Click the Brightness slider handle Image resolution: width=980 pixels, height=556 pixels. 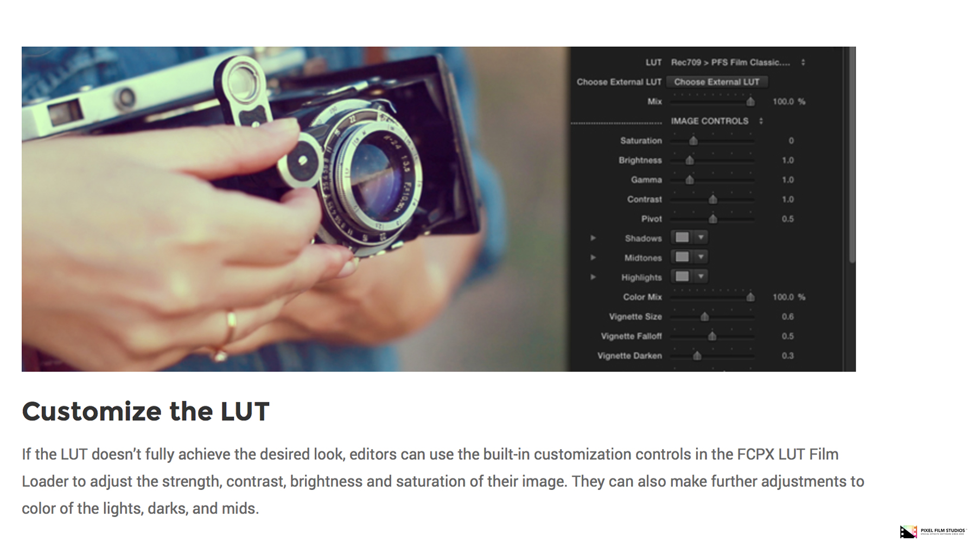(x=689, y=160)
